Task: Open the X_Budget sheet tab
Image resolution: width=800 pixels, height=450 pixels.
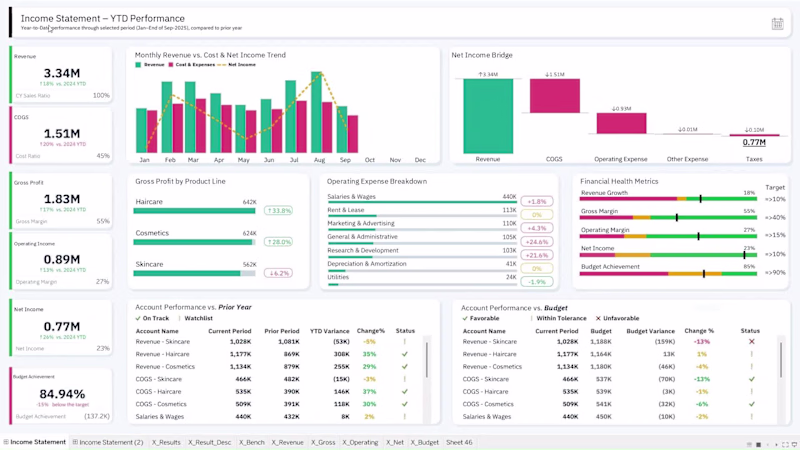Action: click(x=424, y=442)
